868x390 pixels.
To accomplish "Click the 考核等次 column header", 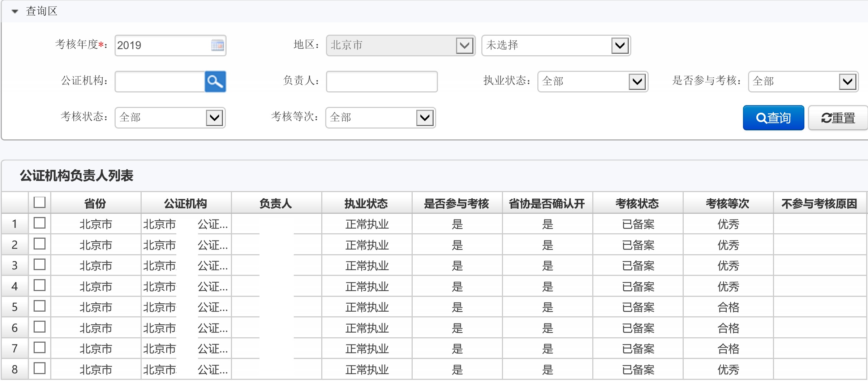I will [727, 204].
